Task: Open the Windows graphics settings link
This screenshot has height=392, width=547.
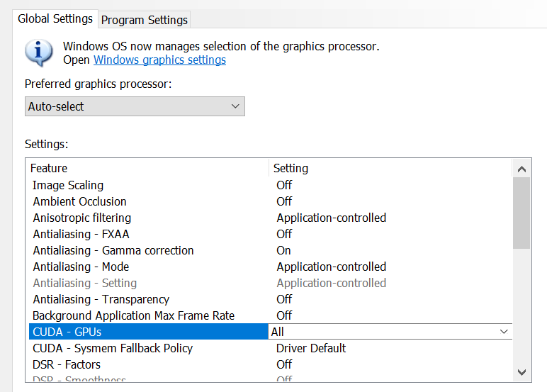Action: (159, 60)
